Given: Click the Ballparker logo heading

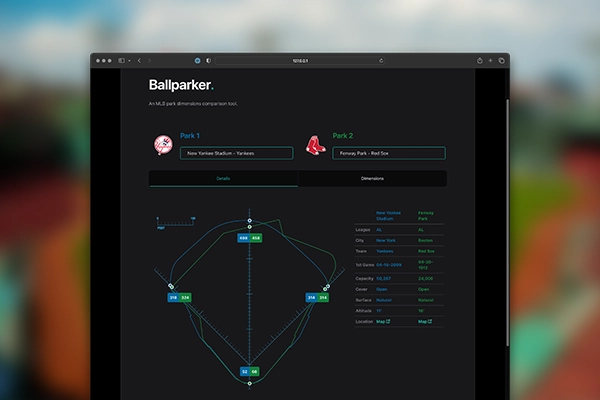Looking at the screenshot, I should coord(181,85).
